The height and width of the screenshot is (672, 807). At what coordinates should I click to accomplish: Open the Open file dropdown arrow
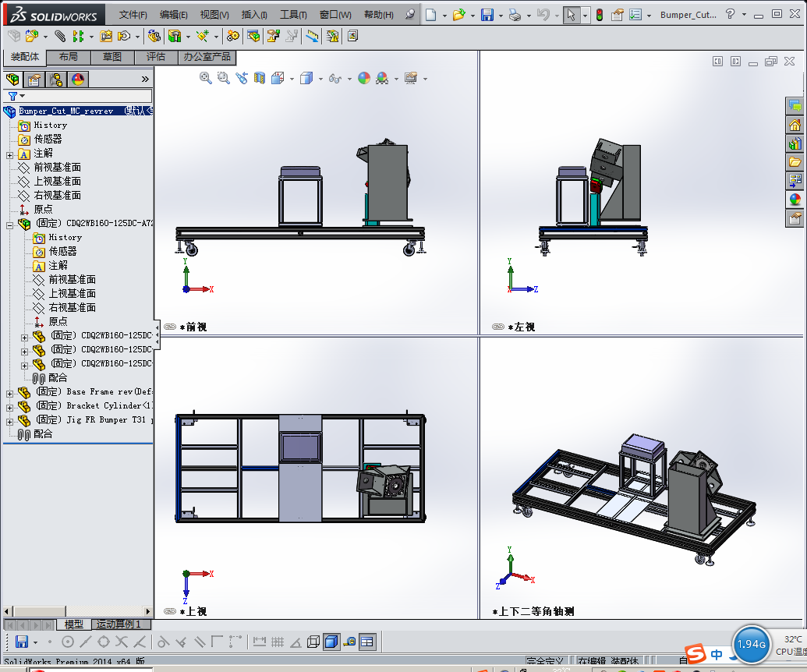tap(473, 16)
